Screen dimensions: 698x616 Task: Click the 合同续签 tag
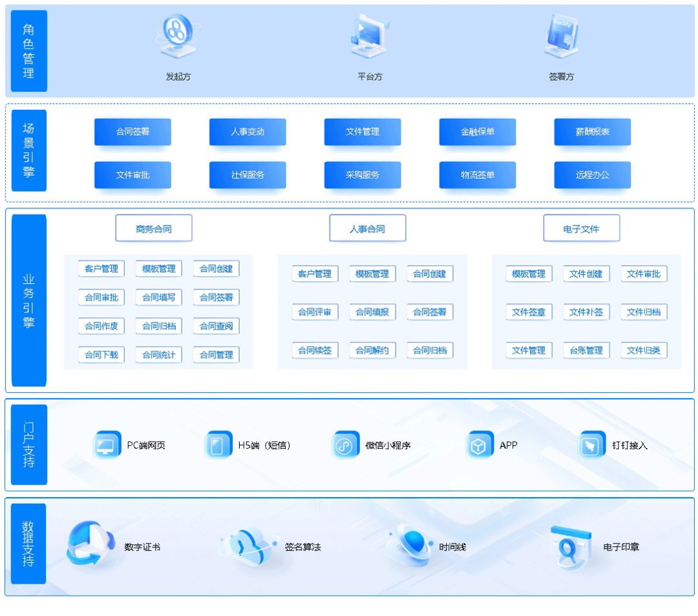point(315,350)
